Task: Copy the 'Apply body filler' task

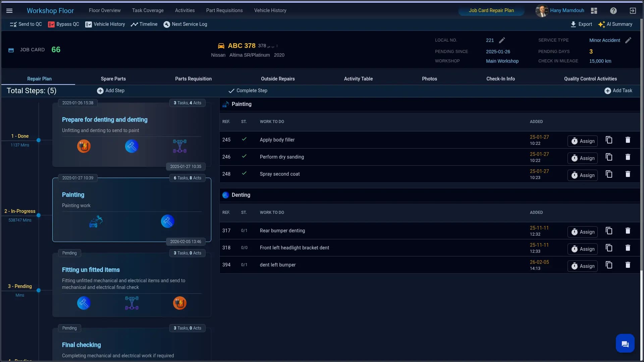Action: [609, 140]
